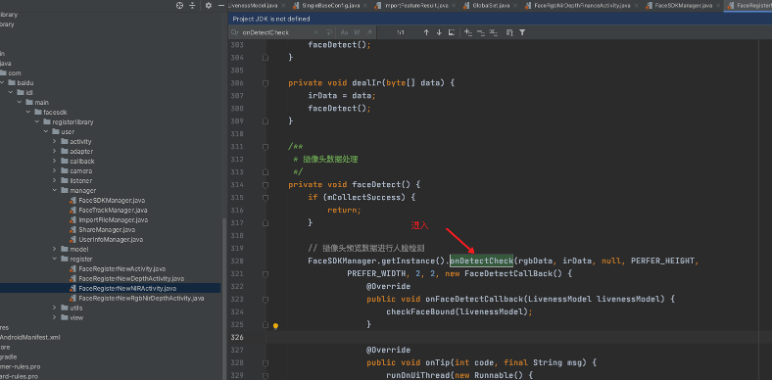Fold faceDetect method at line 314
This screenshot has width=772, height=380.
tap(266, 185)
